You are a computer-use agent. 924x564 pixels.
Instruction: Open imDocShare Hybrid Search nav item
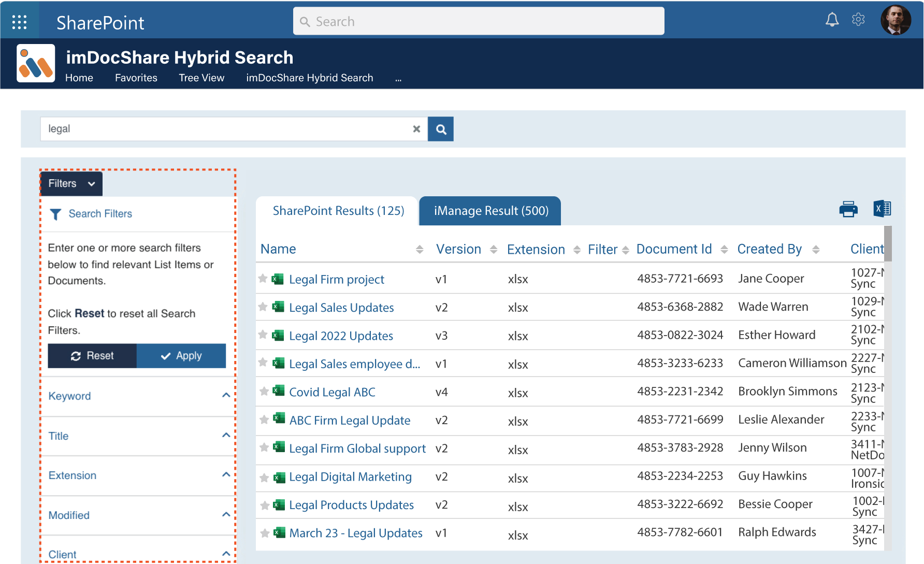pyautogui.click(x=310, y=78)
